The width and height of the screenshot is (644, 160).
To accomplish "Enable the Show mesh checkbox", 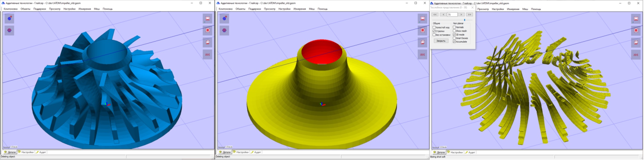I will pyautogui.click(x=454, y=31).
